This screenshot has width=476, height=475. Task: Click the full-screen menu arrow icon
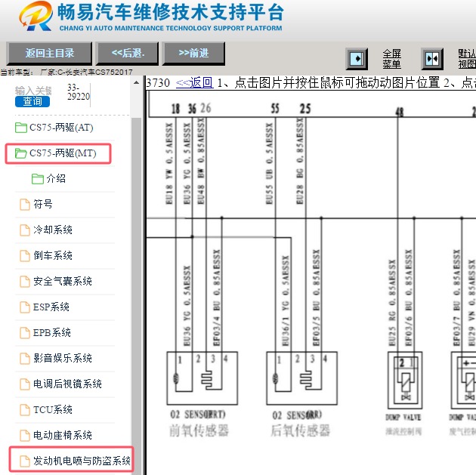(x=357, y=59)
